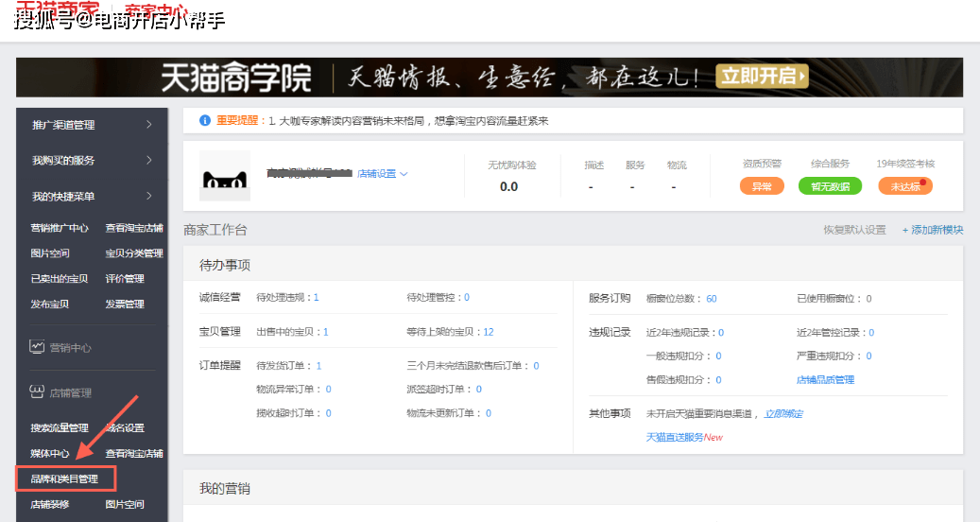980x522 pixels.
Task: Open the 店铺管理 sidebar section
Action: [70, 393]
